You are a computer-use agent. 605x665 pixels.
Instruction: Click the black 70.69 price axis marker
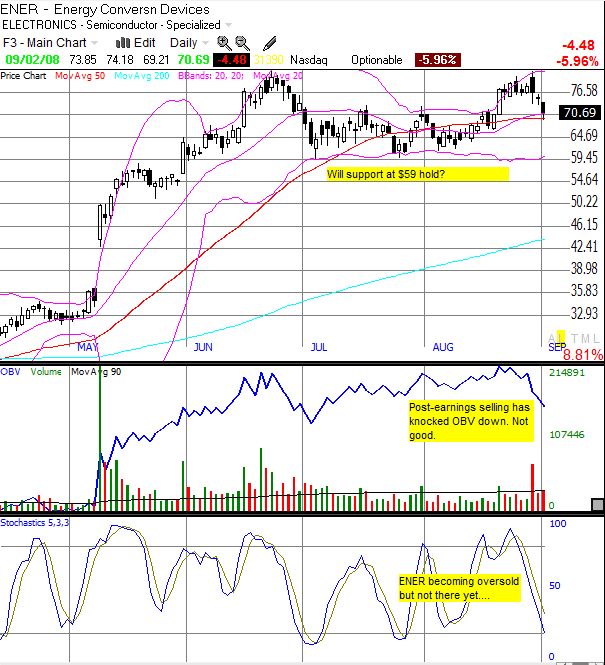[x=580, y=112]
